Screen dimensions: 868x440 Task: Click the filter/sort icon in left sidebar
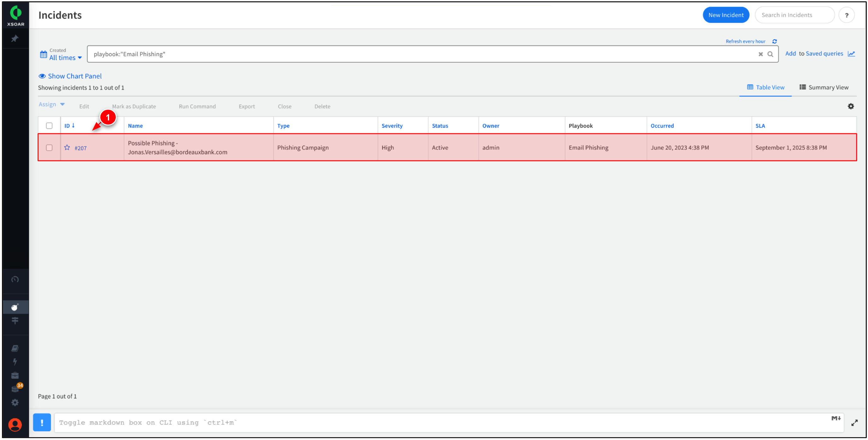point(15,321)
